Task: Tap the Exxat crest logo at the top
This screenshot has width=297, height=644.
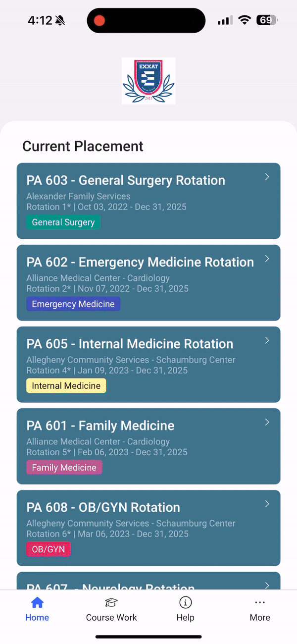Action: pyautogui.click(x=148, y=80)
